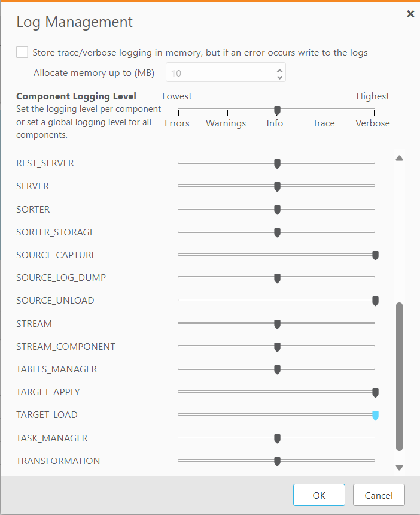Increase allocated memory with up stepper arrow
This screenshot has width=420, height=515.
[279, 69]
